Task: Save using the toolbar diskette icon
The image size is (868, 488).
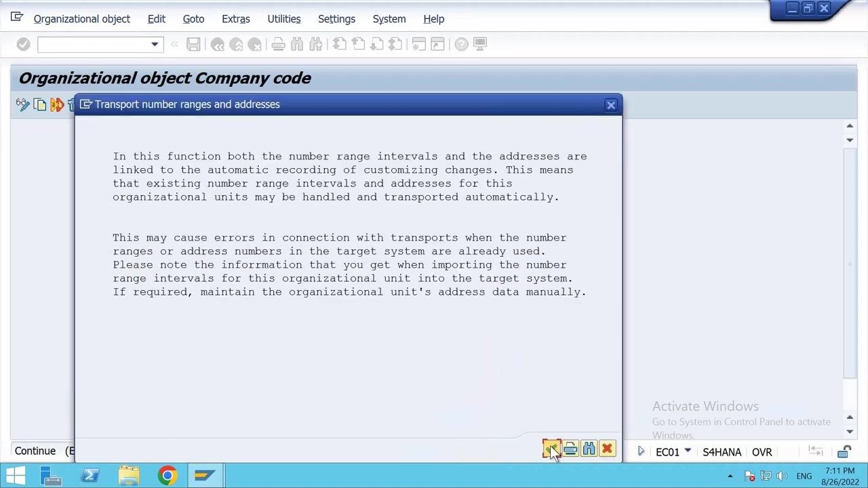Action: [x=193, y=45]
